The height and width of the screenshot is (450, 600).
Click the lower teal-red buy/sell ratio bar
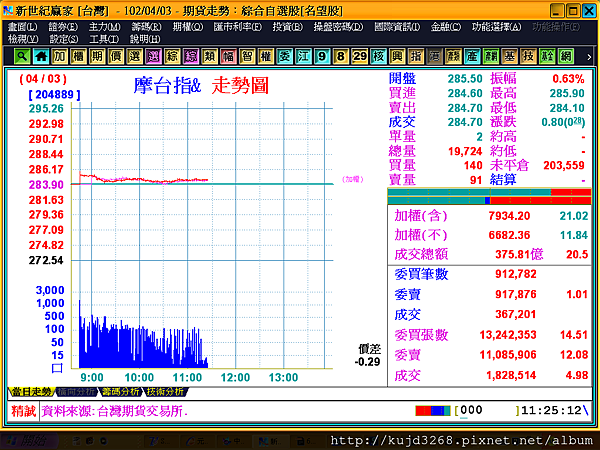point(489,200)
